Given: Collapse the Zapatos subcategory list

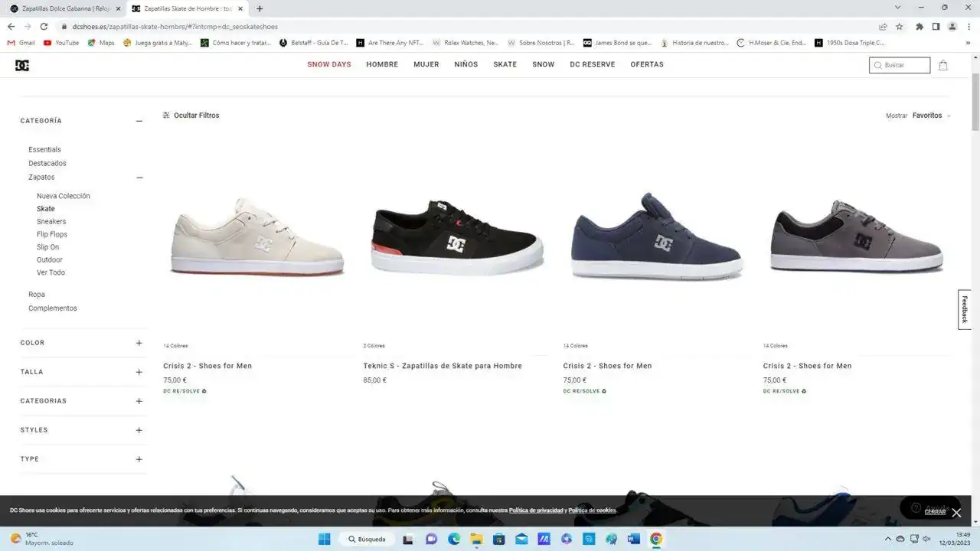Looking at the screenshot, I should 139,178.
